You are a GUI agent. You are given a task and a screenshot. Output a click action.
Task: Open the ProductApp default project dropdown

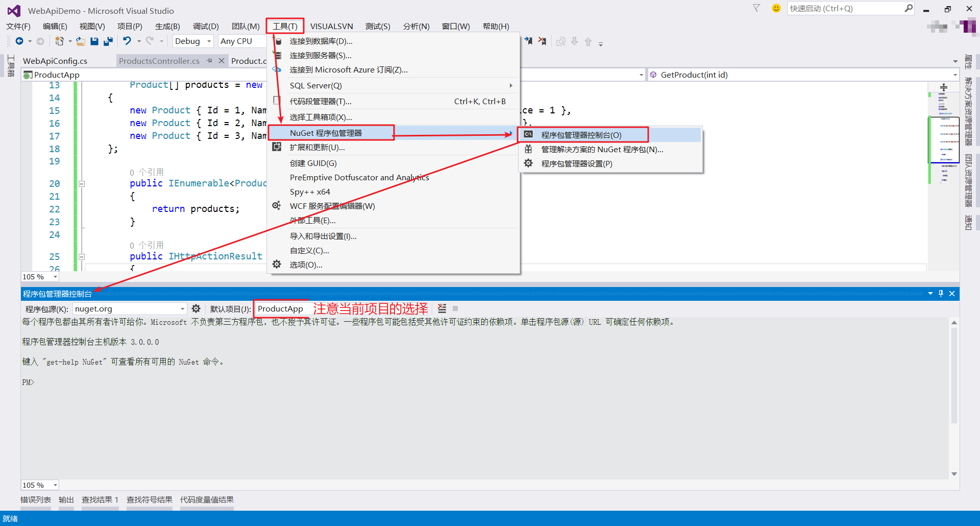281,308
